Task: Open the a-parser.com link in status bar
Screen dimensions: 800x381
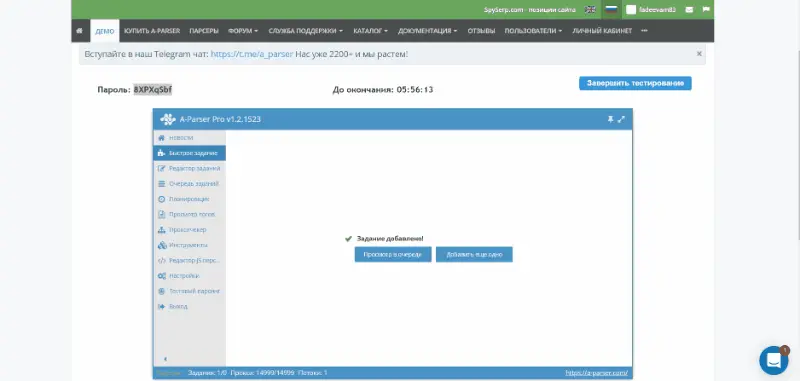Action: pyautogui.click(x=597, y=373)
